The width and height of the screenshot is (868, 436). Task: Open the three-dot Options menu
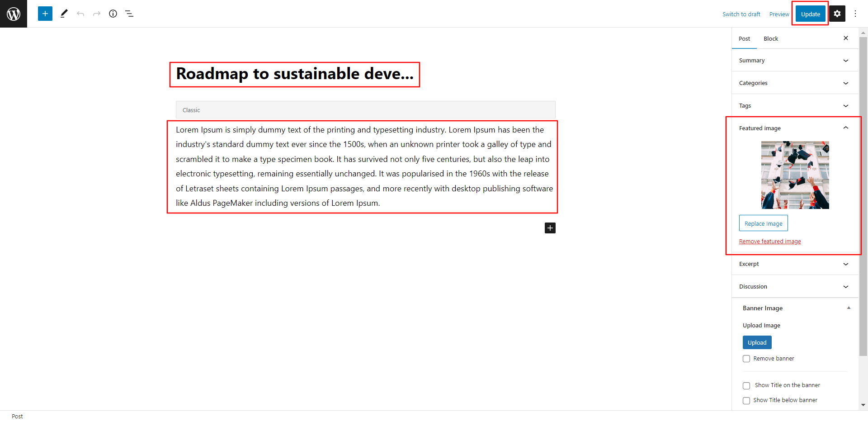(x=855, y=14)
